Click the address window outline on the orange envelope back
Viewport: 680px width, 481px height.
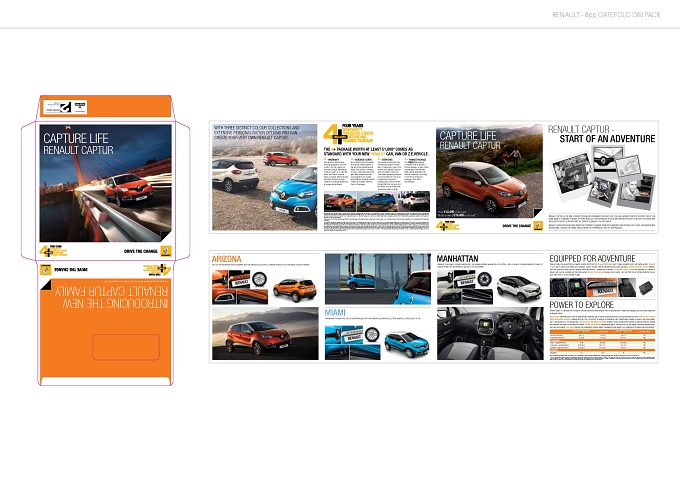point(126,347)
